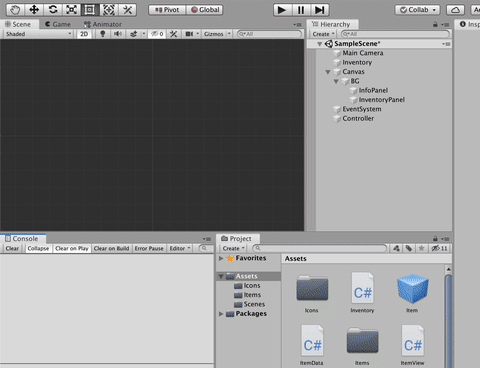Select InfoPanel in Hierarchy
Screen dimensions: 480x368
click(373, 90)
